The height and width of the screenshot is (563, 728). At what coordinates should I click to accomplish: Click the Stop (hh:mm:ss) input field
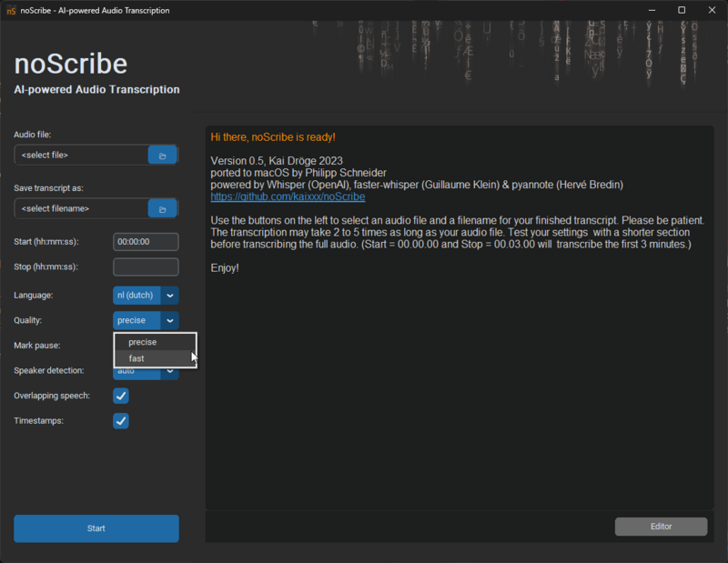pos(145,266)
